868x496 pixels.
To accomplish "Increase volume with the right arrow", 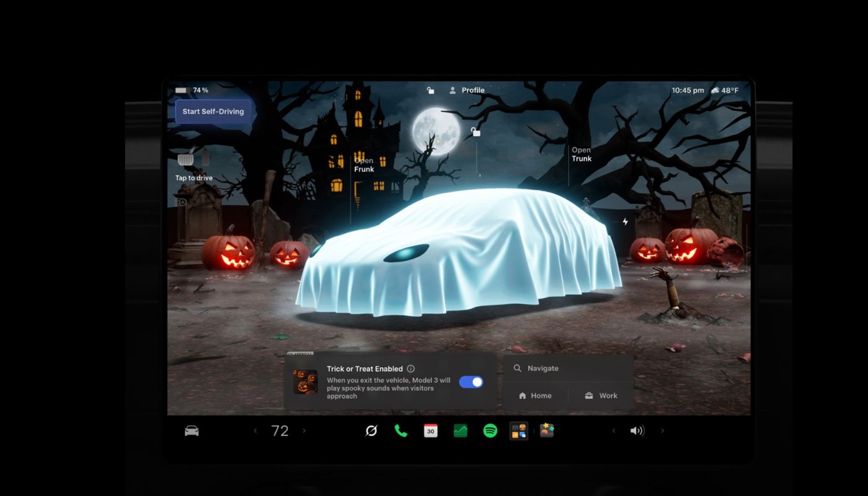I will (662, 431).
